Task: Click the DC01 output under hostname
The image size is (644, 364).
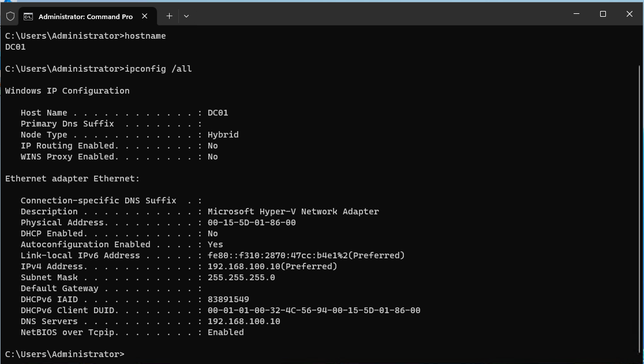Action: [x=15, y=47]
